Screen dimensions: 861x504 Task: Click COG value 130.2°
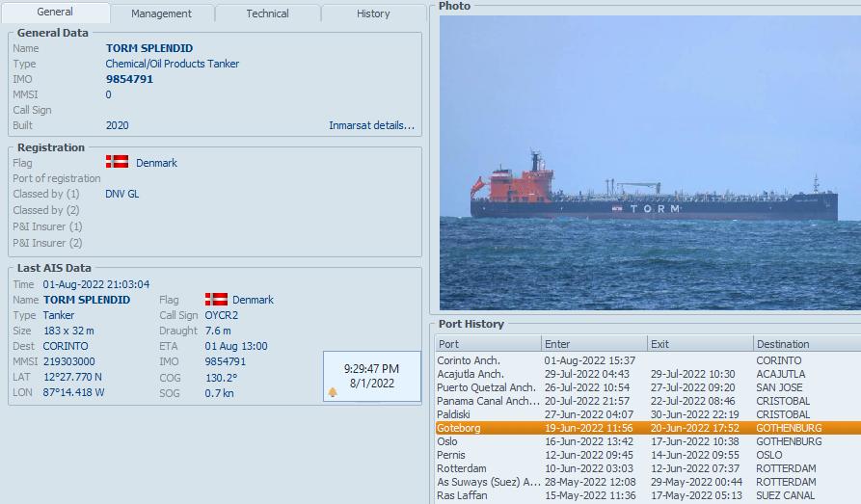222,378
